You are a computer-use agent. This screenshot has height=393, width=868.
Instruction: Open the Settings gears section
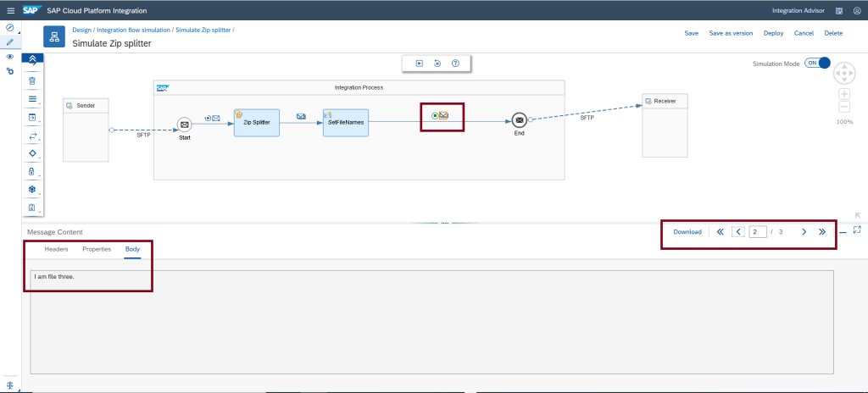click(9, 71)
